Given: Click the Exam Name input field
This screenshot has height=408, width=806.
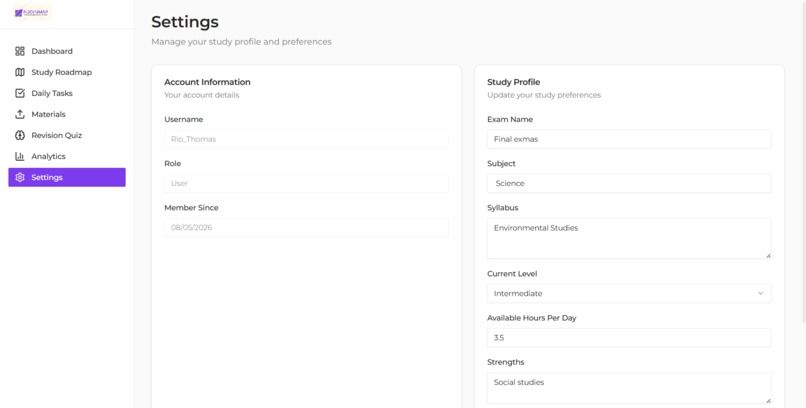Looking at the screenshot, I should click(x=629, y=139).
